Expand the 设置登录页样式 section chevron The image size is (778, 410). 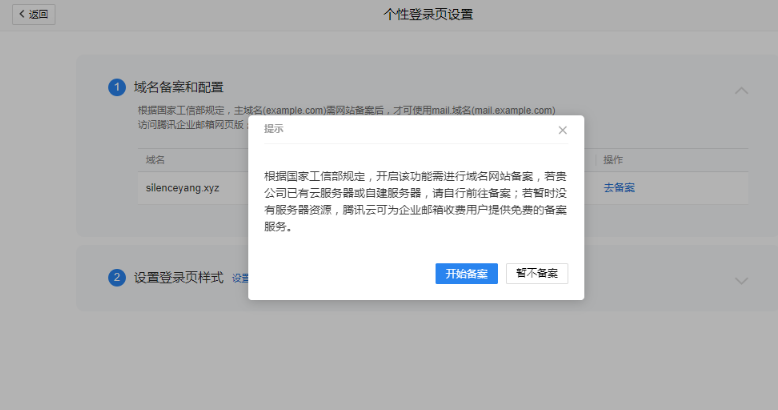741,281
